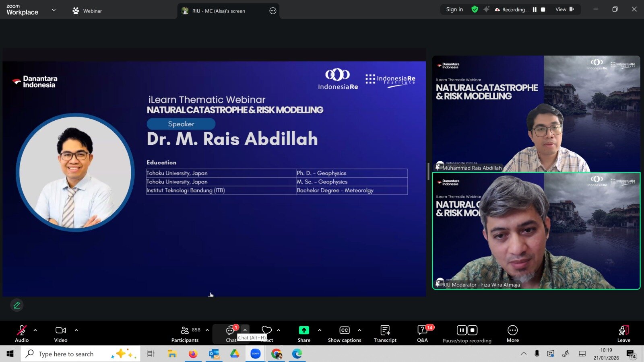Click the green Share screen icon
The image size is (644, 362).
304,330
